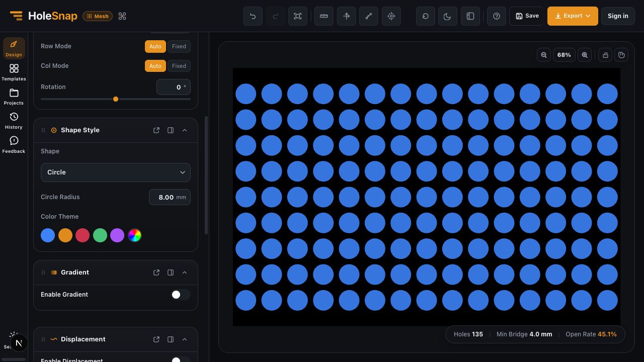Viewport: 644px width, 362px height.
Task: Set Row Mode to Auto
Action: click(x=155, y=46)
